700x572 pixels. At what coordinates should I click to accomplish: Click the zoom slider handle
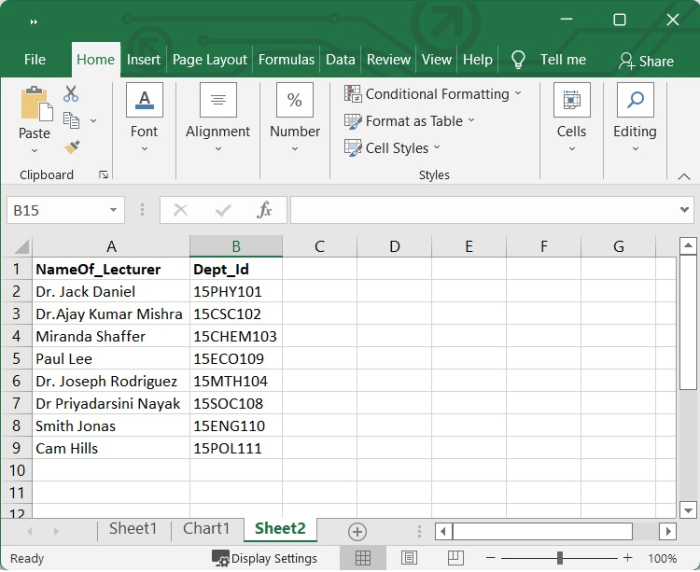560,558
